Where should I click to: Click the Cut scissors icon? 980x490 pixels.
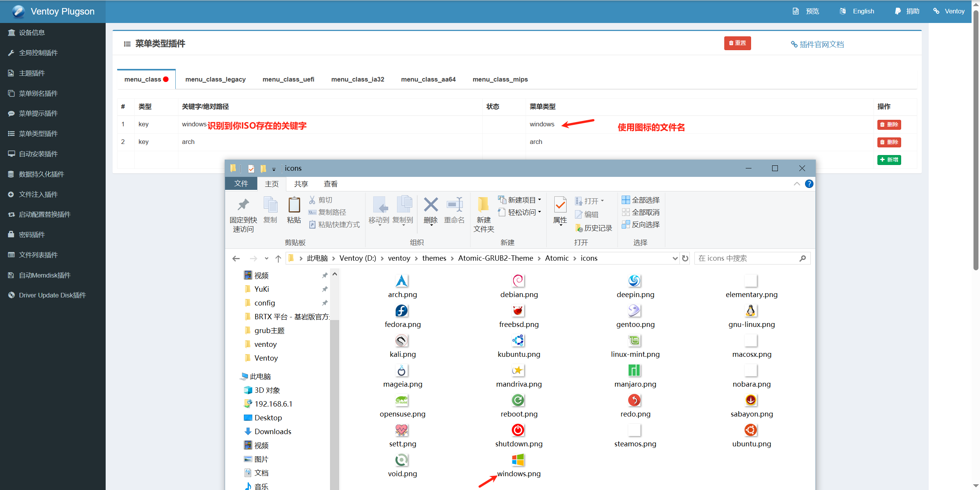click(x=312, y=200)
